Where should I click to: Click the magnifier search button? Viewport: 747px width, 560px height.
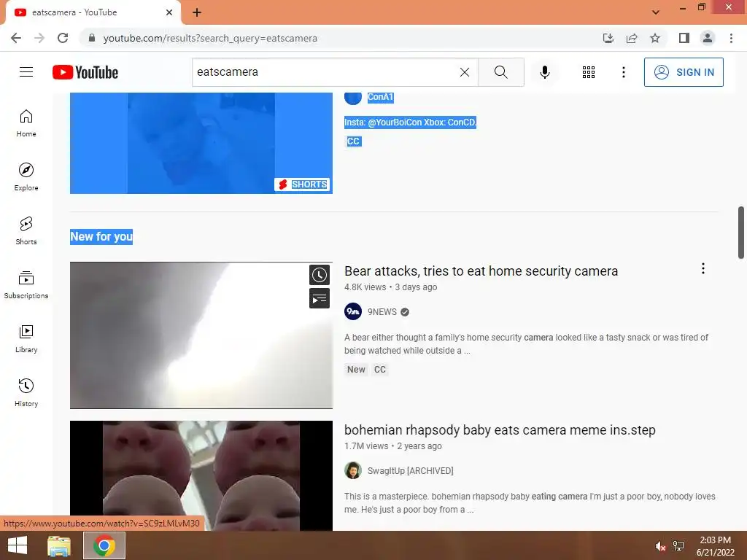pyautogui.click(x=500, y=72)
